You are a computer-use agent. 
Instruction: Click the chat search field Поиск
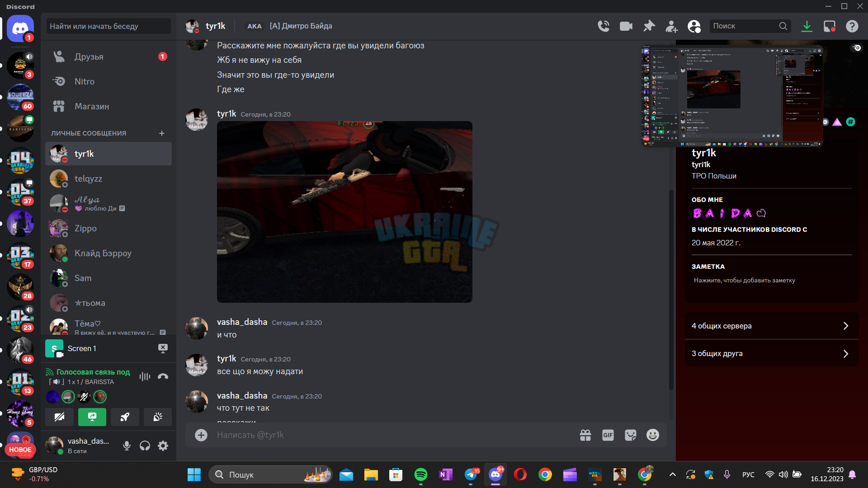(x=749, y=26)
